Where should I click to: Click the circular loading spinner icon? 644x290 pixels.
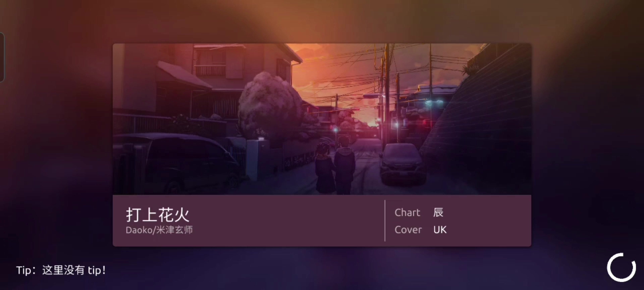tap(621, 268)
